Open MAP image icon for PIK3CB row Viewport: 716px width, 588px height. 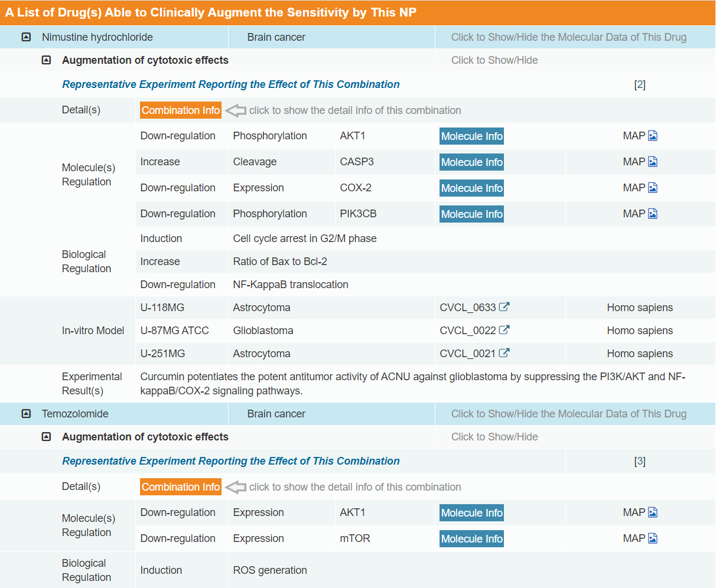[653, 214]
